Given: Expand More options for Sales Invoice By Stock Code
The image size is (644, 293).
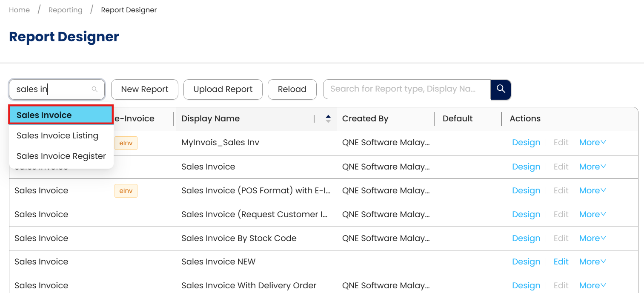Looking at the screenshot, I should coord(592,238).
